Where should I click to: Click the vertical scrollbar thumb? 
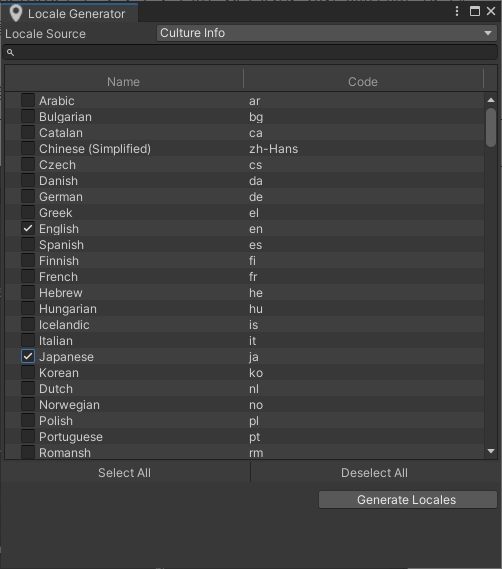pos(491,127)
